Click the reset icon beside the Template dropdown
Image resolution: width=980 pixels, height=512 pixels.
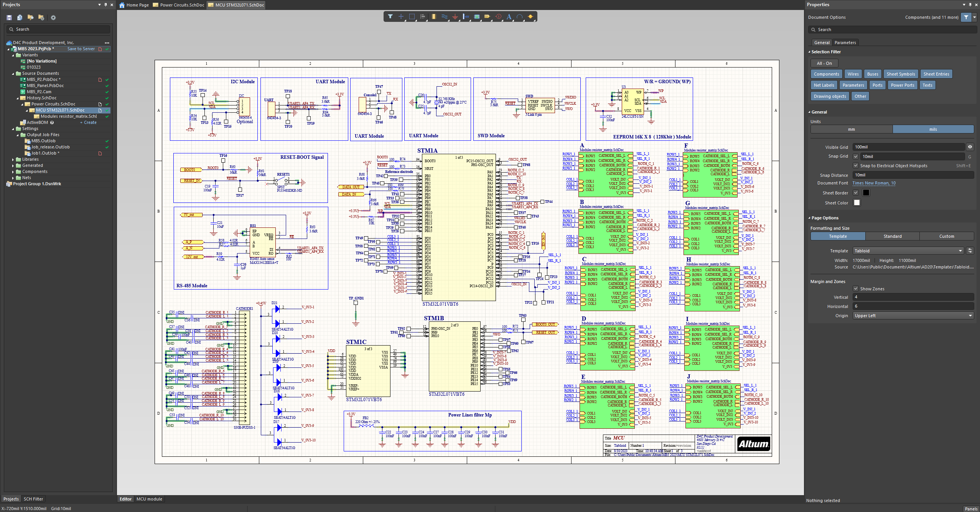click(970, 251)
